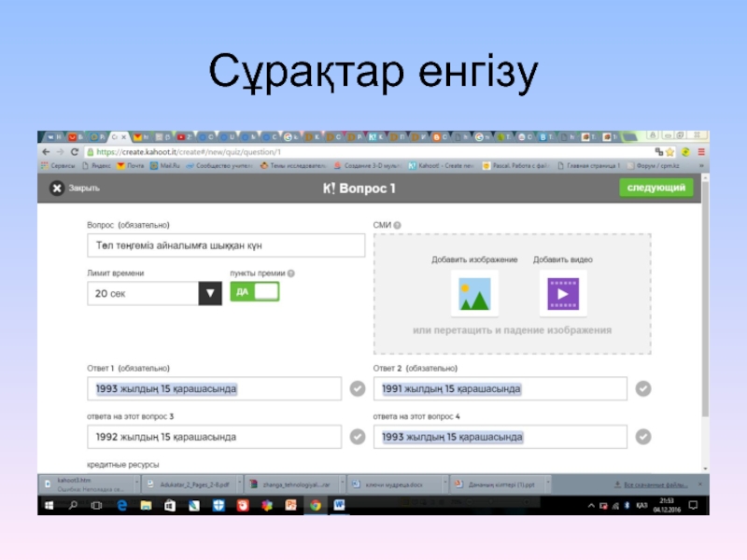747x560 pixels.
Task: Open Word from taskbar
Action: pyautogui.click(x=339, y=505)
